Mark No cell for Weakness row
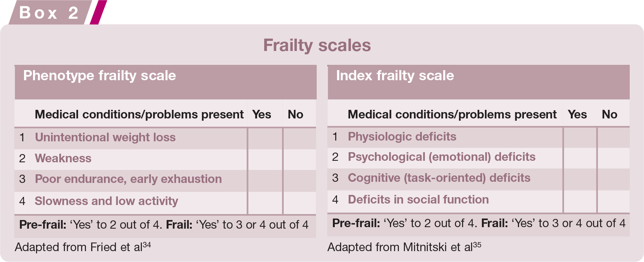The image size is (644, 262). coord(299,159)
